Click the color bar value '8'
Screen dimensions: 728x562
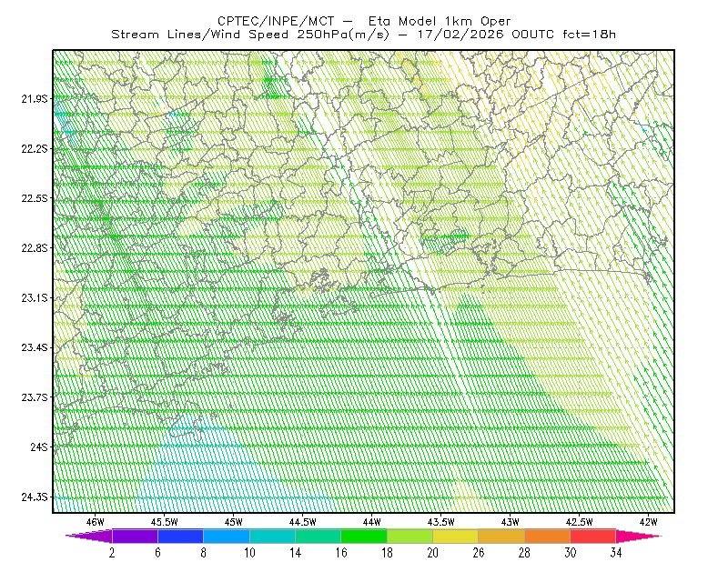click(x=203, y=553)
